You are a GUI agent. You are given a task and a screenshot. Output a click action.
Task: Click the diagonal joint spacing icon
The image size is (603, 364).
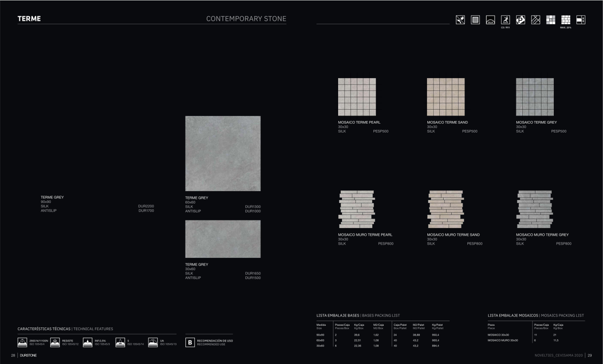click(536, 20)
